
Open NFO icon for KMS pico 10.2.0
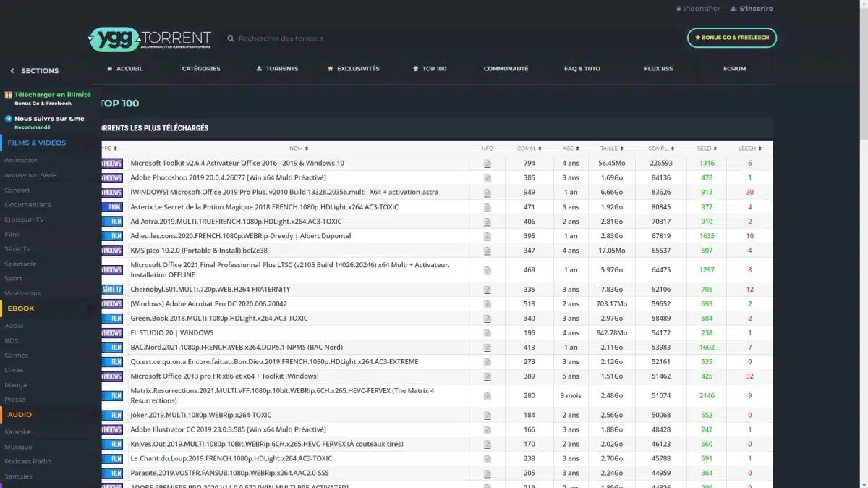pyautogui.click(x=488, y=251)
